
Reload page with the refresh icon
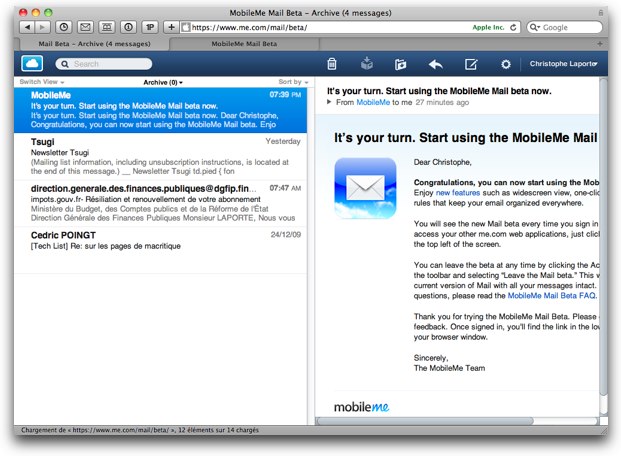coord(513,27)
